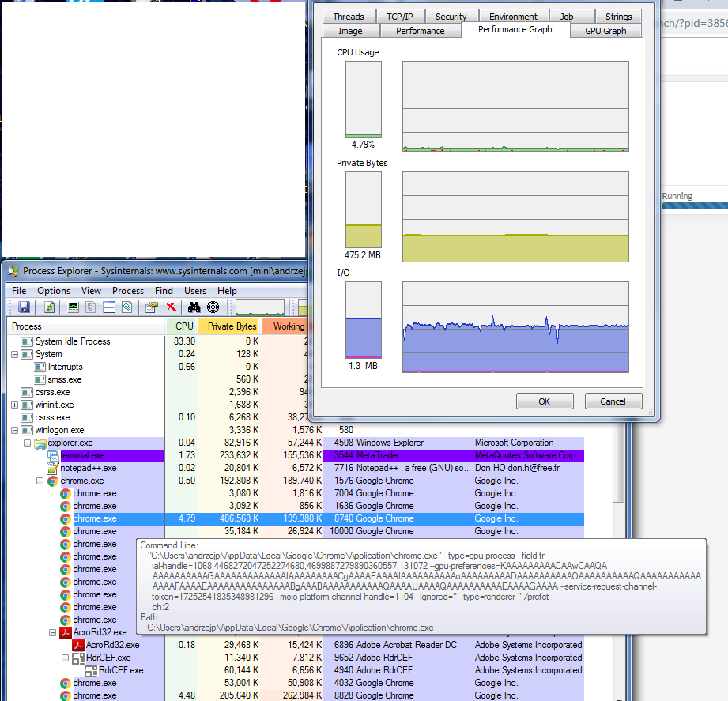The image size is (728, 701).
Task: Click the Chrome icon on the highlighted 8740 row
Action: pos(66,518)
